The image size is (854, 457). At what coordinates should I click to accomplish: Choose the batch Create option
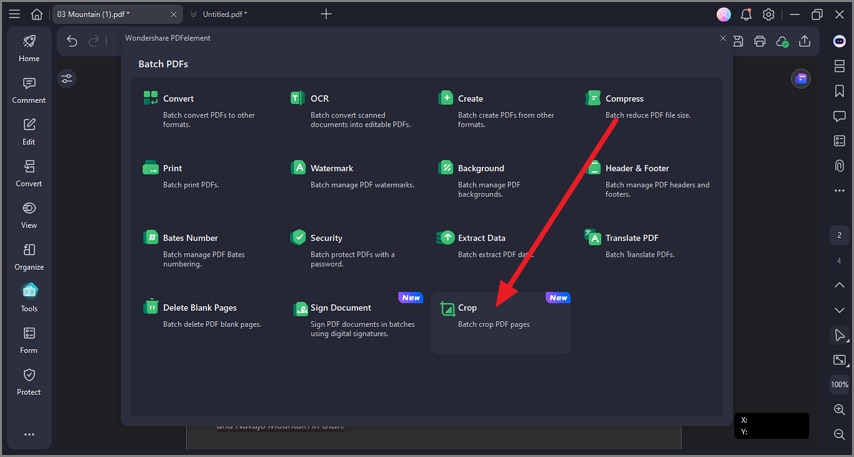click(500, 110)
